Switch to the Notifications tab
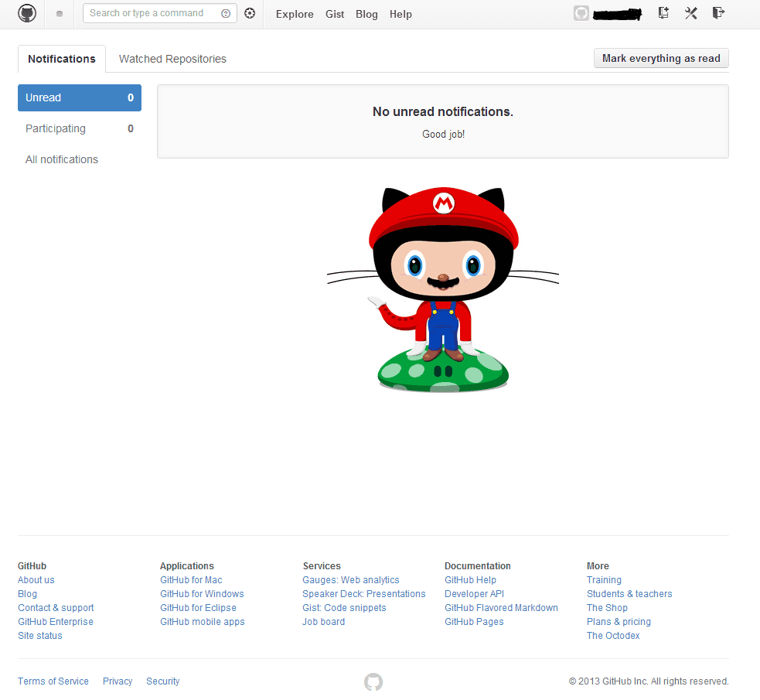The height and width of the screenshot is (700, 760). (62, 59)
